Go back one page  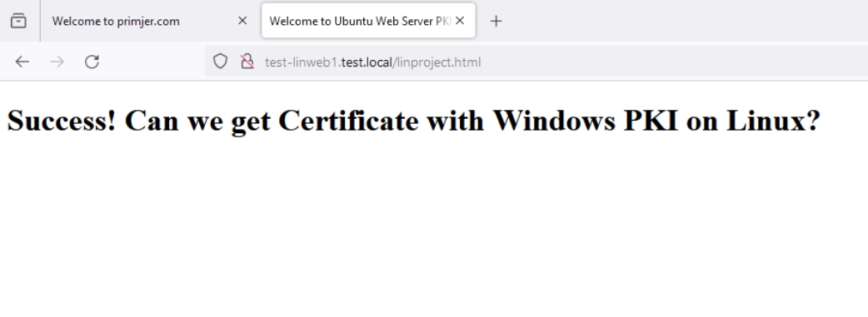(22, 62)
